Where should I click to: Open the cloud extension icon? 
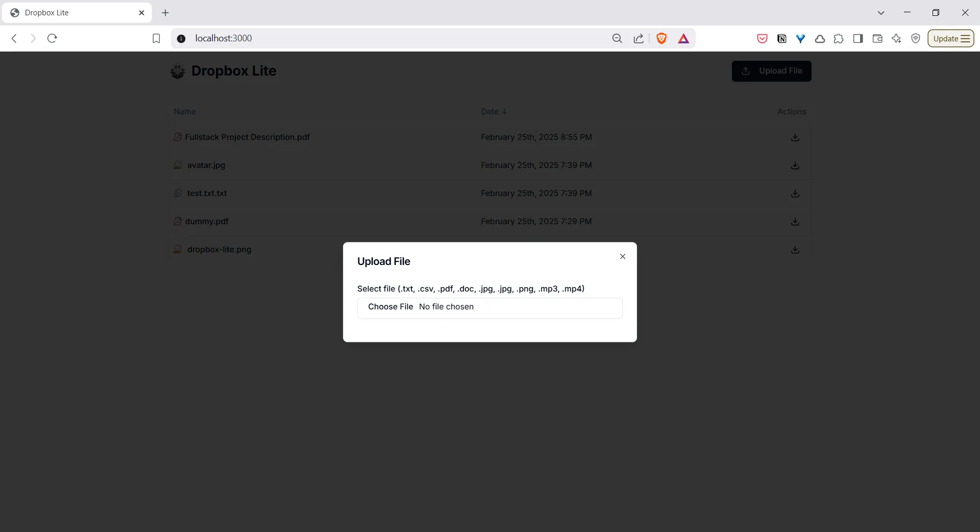point(820,38)
